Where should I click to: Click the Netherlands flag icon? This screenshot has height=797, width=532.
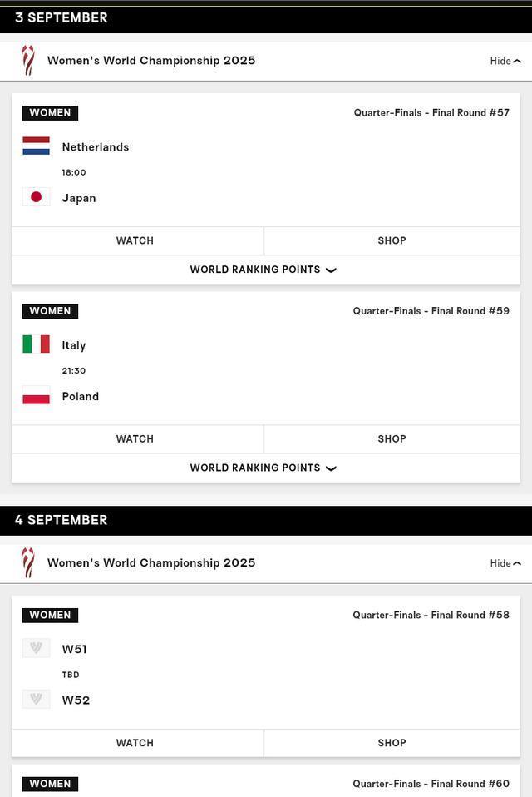(x=36, y=146)
